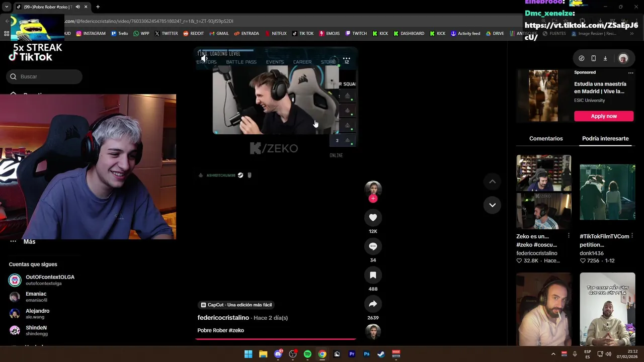Open the EMOJIS bookmark
Image resolution: width=644 pixels, height=362 pixels.
330,34
